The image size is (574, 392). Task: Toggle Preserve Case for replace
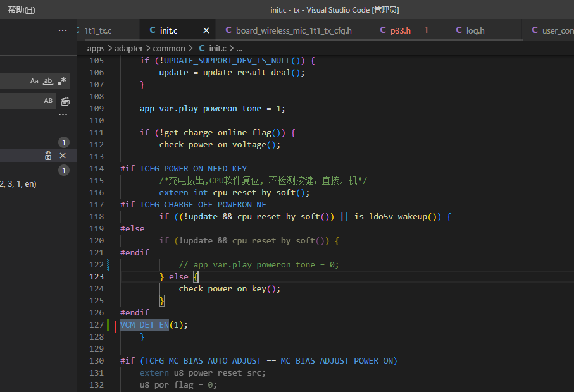48,101
